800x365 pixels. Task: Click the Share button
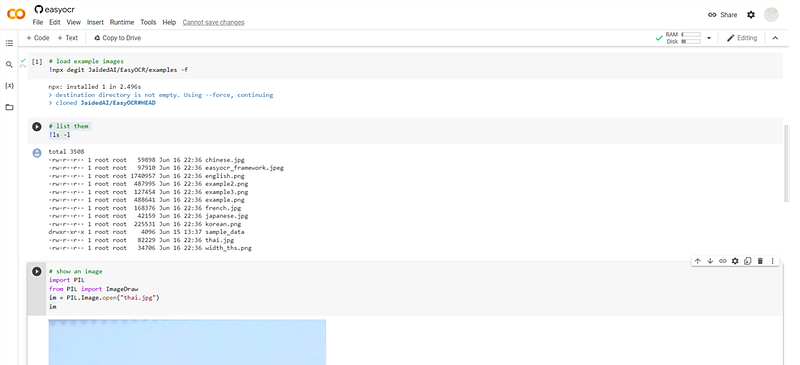point(722,15)
